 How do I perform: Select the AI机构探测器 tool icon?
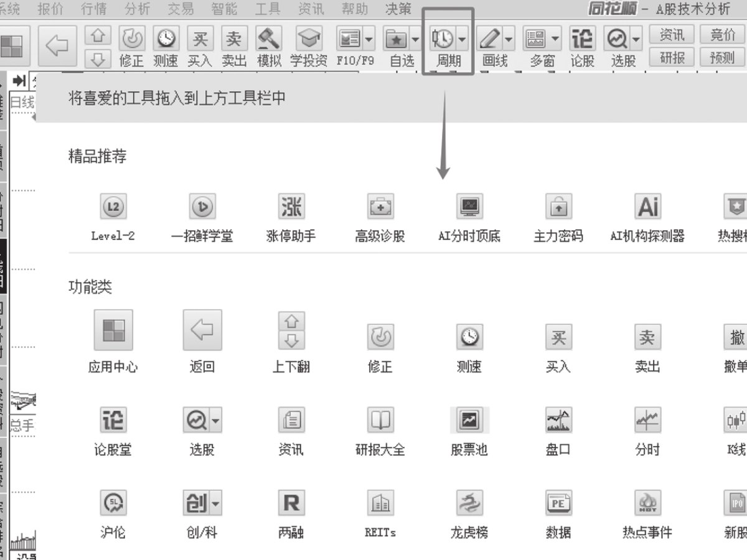[647, 207]
